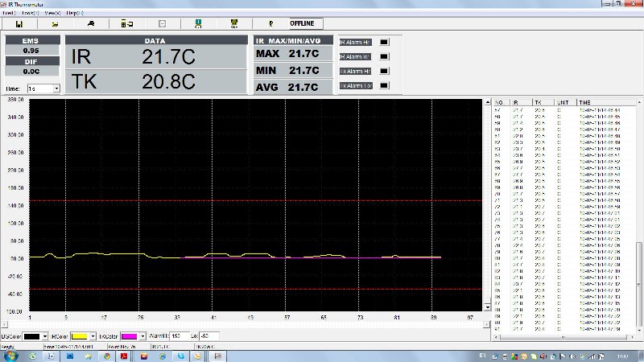
Task: Expand the IRColor yellow color dropdown
Action: coord(91,335)
